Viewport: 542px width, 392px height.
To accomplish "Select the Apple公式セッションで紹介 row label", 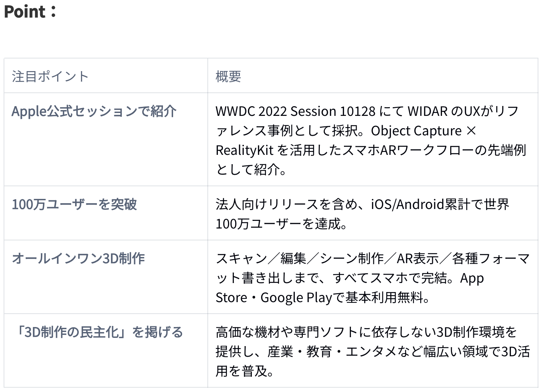I will (94, 111).
